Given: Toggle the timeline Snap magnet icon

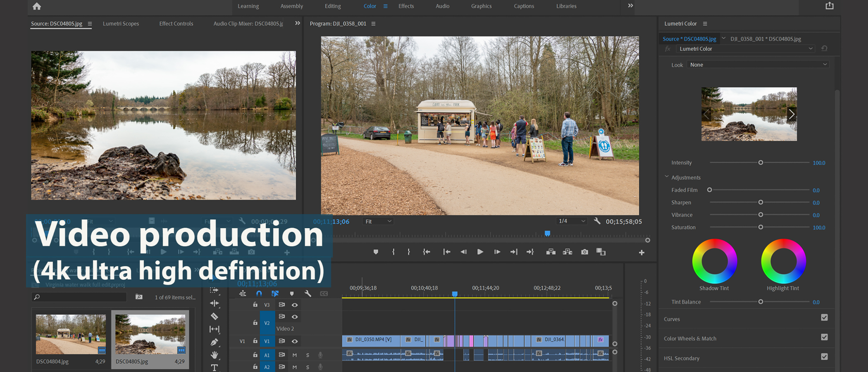Looking at the screenshot, I should click(x=259, y=293).
